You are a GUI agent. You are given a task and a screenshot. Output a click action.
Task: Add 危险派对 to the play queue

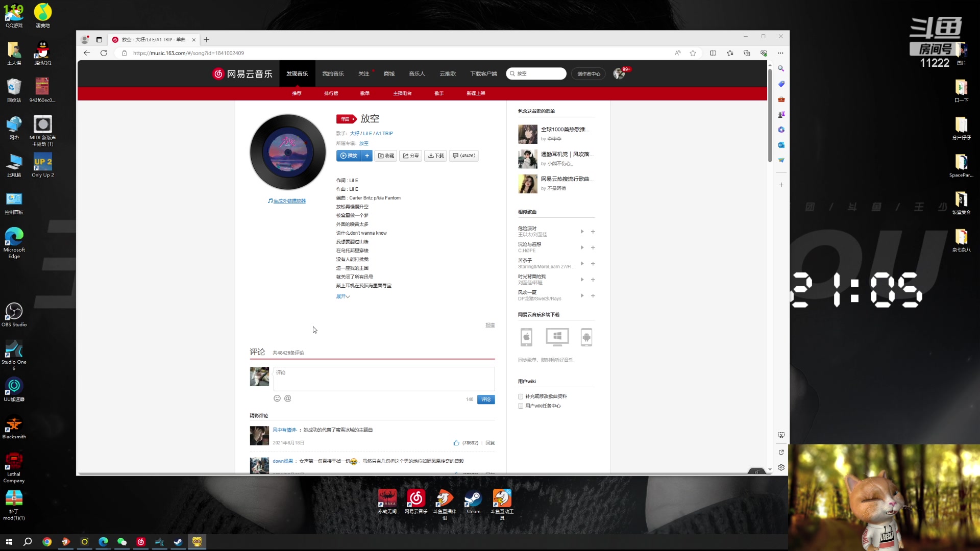pos(593,232)
